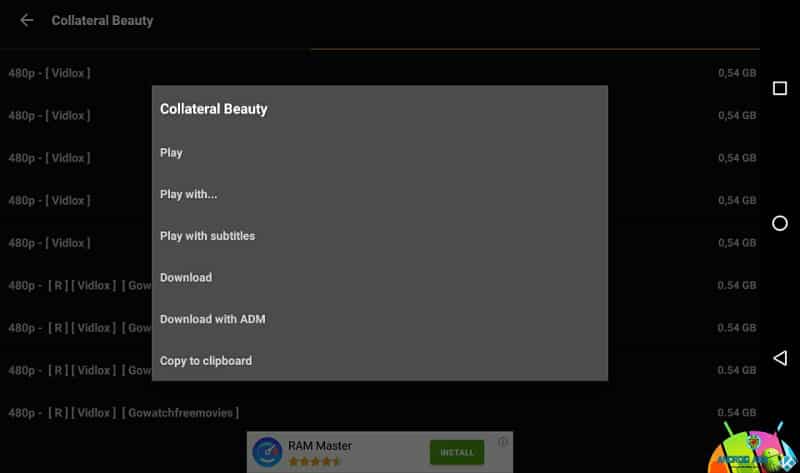Image resolution: width=800 pixels, height=473 pixels.
Task: Tap the 0,54 GB size on the top row
Action: point(736,73)
